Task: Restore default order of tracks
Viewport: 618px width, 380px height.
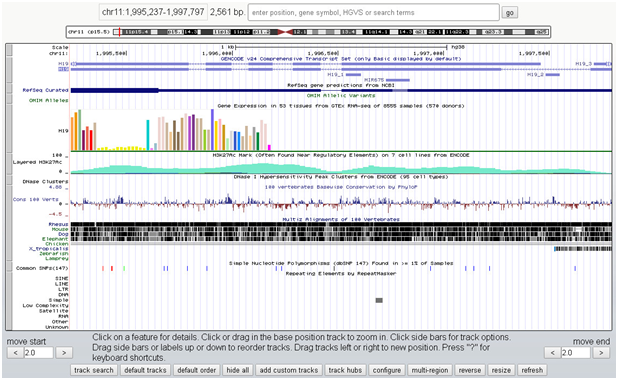Action: (x=197, y=370)
